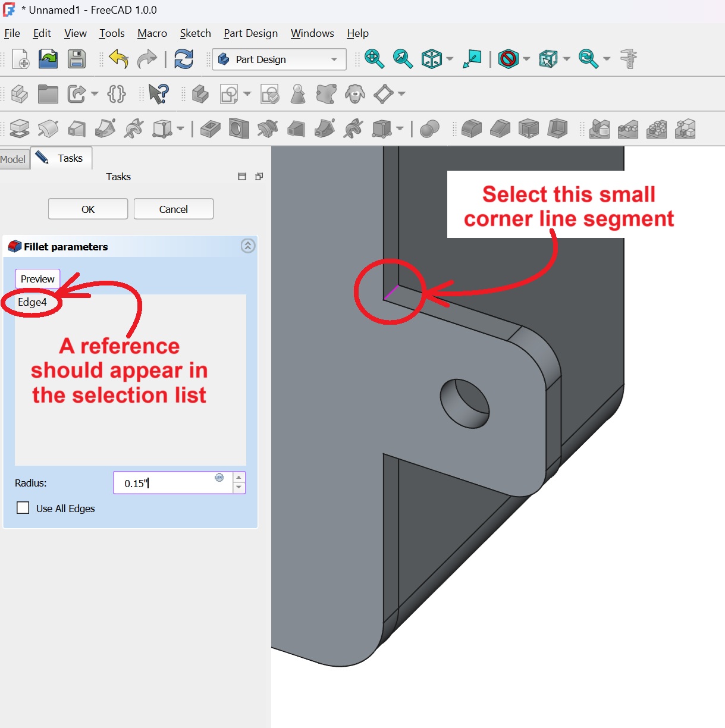Switch to the Model tab
The height and width of the screenshot is (728, 725).
click(x=13, y=159)
